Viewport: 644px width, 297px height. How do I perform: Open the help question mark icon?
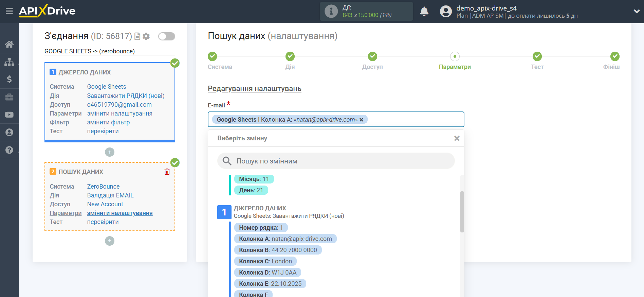9,150
